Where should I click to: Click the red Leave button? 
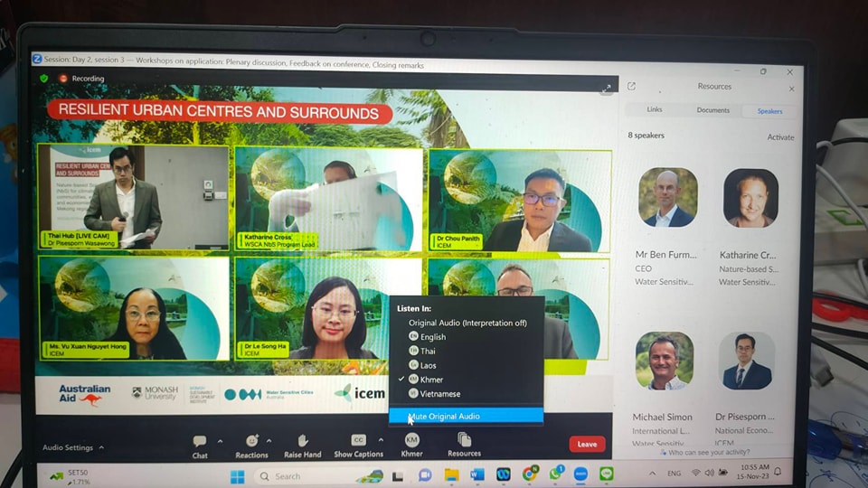[x=587, y=444]
